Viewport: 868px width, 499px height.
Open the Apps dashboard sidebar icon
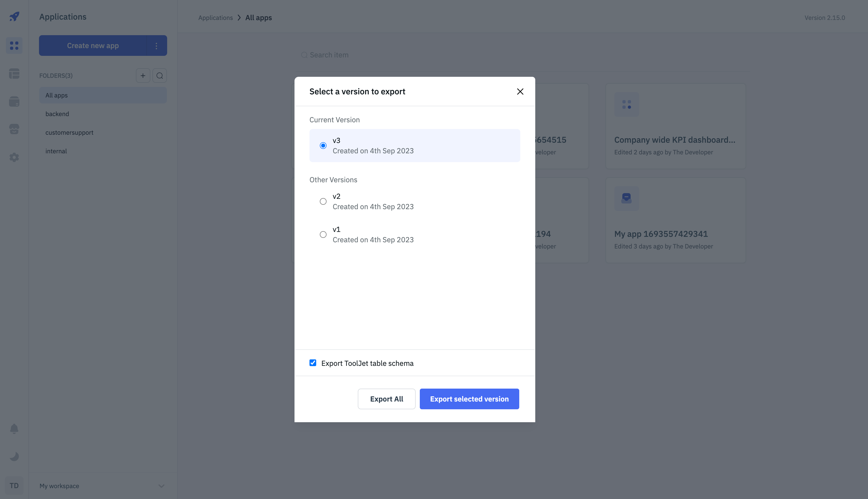tap(14, 46)
